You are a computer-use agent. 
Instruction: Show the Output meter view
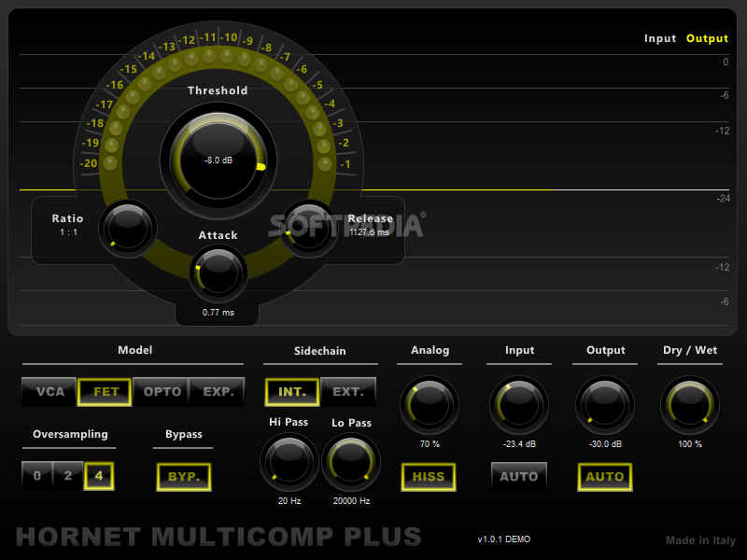707,38
